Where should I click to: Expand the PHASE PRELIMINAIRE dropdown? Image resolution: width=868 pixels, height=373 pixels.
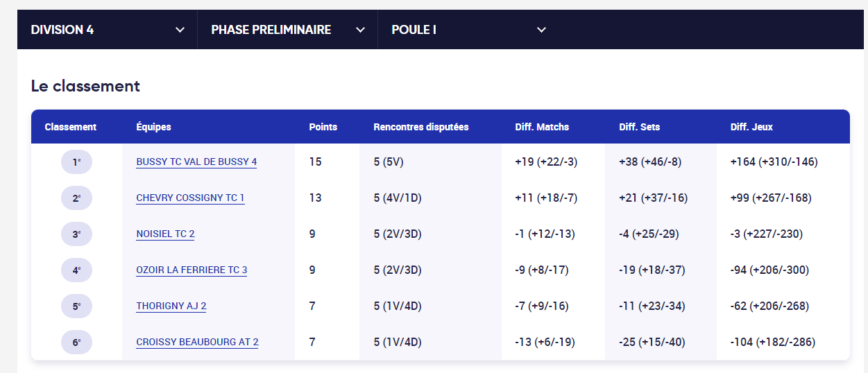click(x=288, y=30)
